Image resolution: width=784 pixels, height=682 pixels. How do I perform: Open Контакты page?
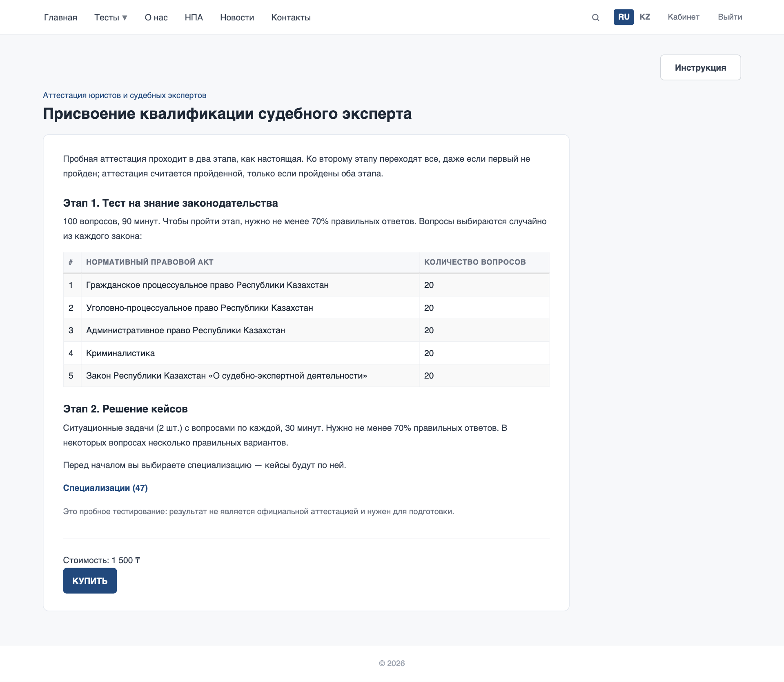pyautogui.click(x=291, y=18)
